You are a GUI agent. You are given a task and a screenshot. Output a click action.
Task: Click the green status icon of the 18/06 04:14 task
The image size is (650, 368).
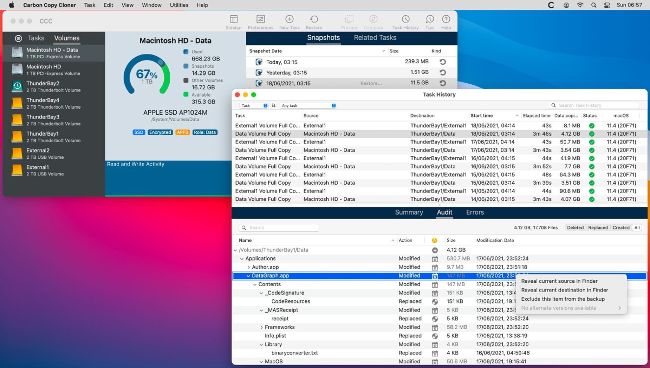592,126
